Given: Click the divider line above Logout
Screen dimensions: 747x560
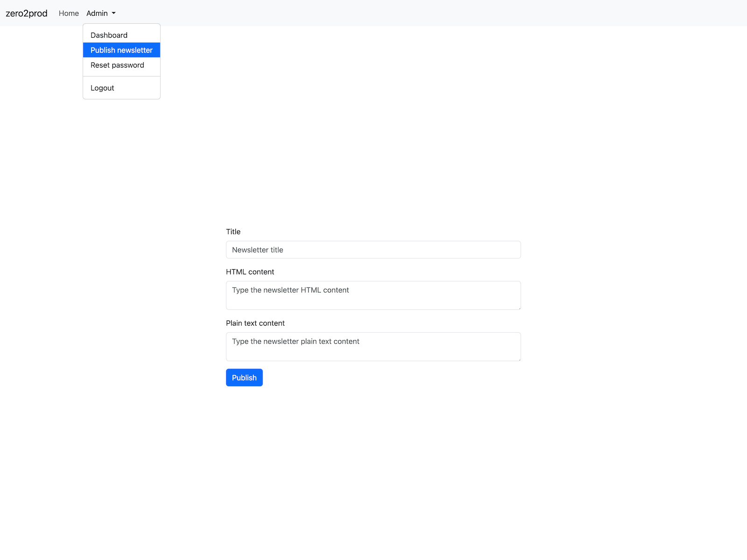Looking at the screenshot, I should pos(121,76).
